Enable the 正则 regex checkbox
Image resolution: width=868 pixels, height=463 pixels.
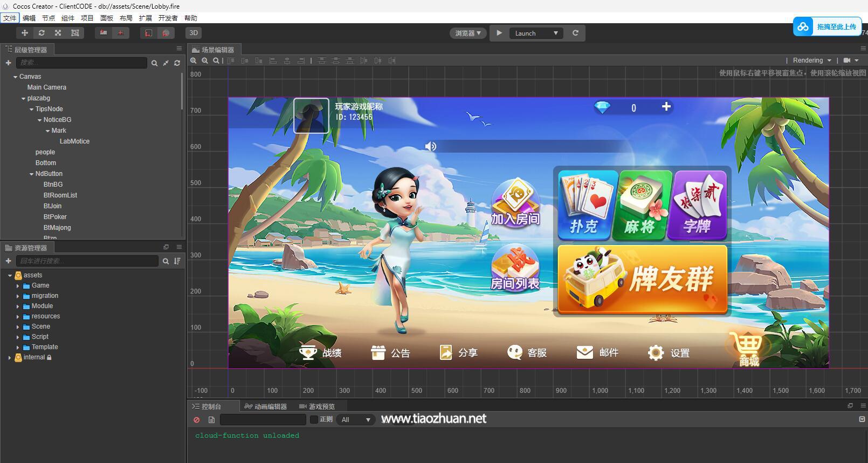point(314,420)
